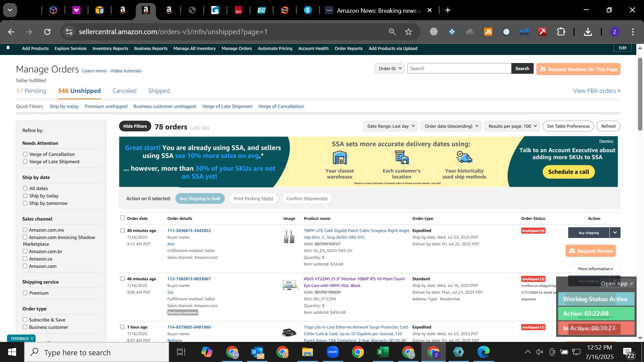Open the Z profile avatar
Screen dimensions: 644x362
[614, 32]
